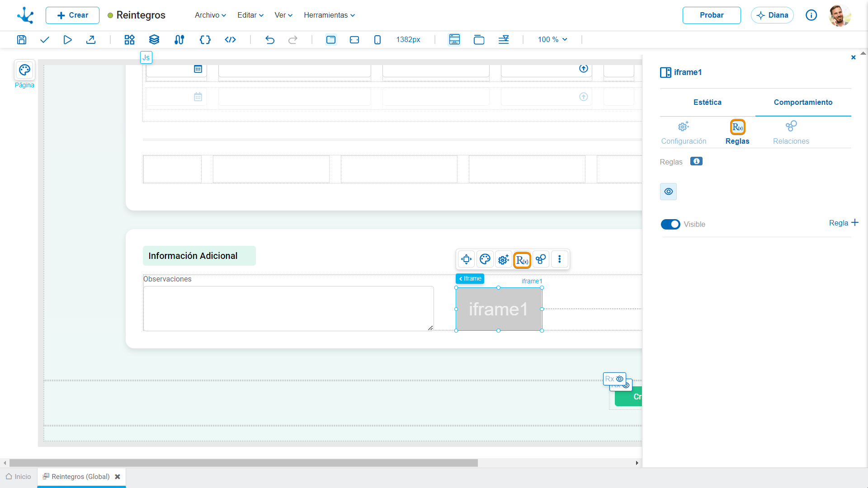The width and height of the screenshot is (868, 488).
Task: Open the palette style icon on iframe toolbar
Action: click(485, 259)
